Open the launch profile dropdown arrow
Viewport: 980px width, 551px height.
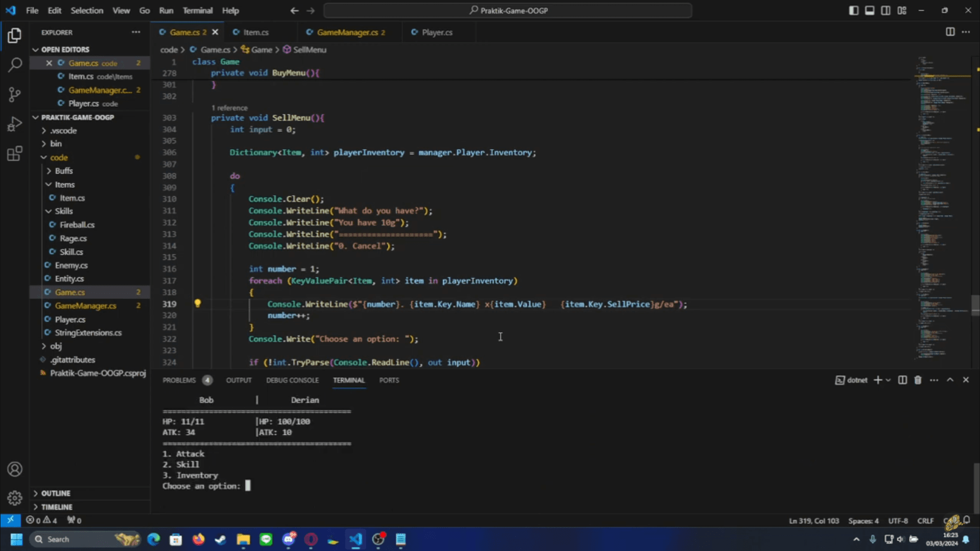889,380
